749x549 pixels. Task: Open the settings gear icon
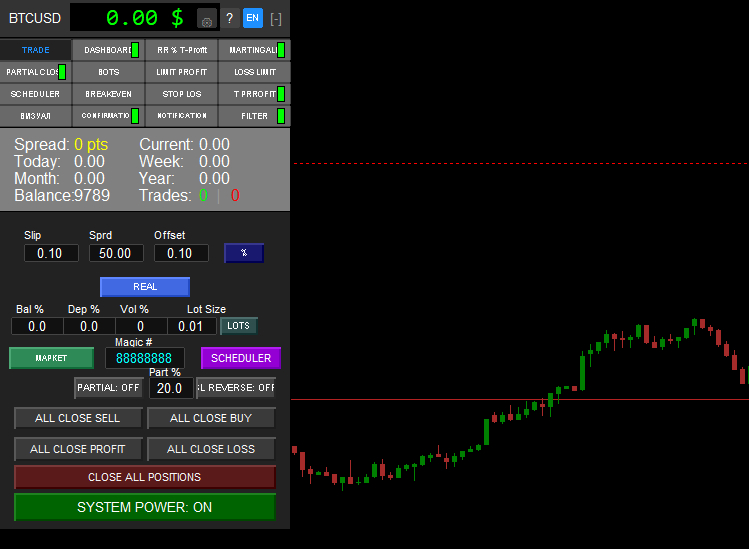[207, 19]
